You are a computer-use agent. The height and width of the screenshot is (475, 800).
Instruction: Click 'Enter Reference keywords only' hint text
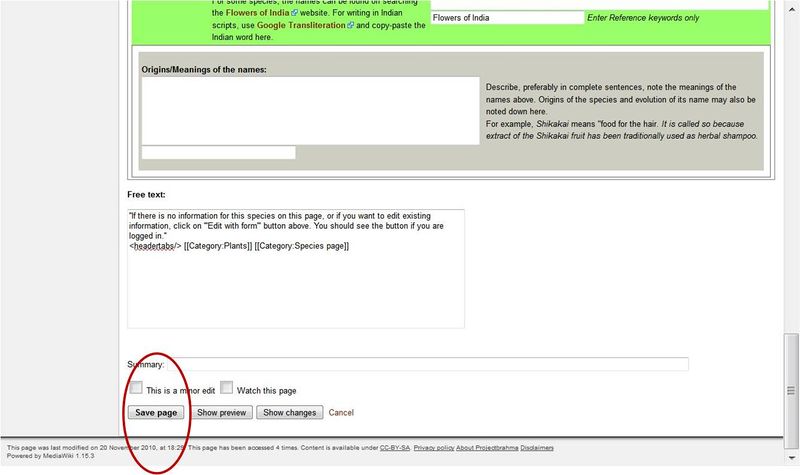point(643,17)
